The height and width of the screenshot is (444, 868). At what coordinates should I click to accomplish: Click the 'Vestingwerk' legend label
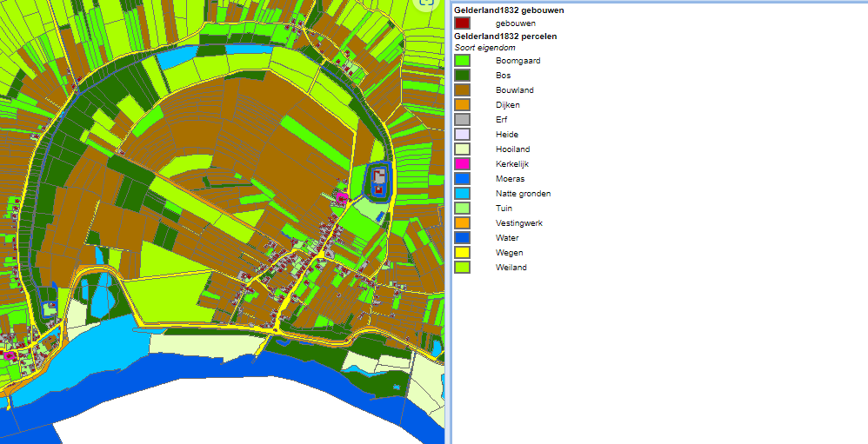point(518,223)
